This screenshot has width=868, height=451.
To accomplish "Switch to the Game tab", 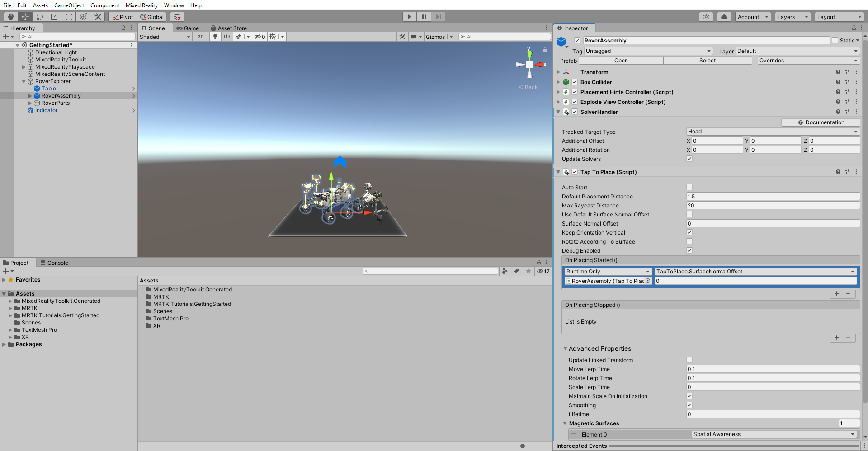I will click(x=188, y=28).
